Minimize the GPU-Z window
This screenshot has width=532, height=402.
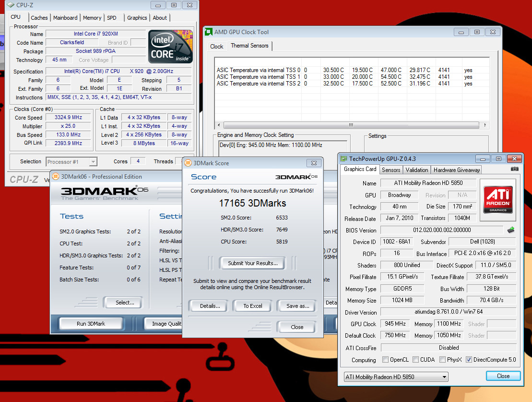[483, 158]
